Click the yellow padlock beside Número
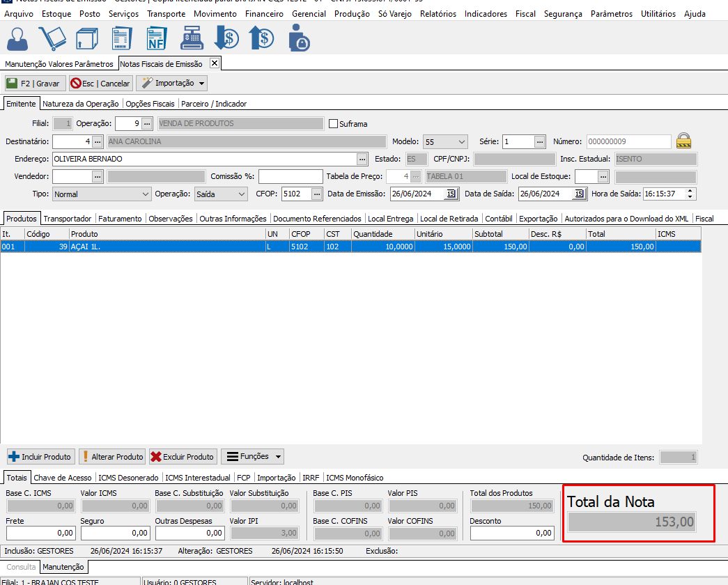The height and width of the screenshot is (585, 728). coord(685,141)
